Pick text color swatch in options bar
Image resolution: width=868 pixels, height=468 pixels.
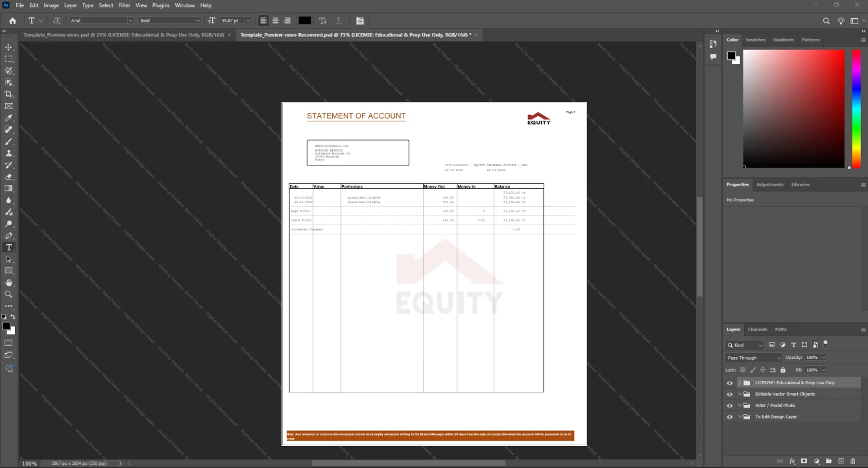(x=305, y=21)
